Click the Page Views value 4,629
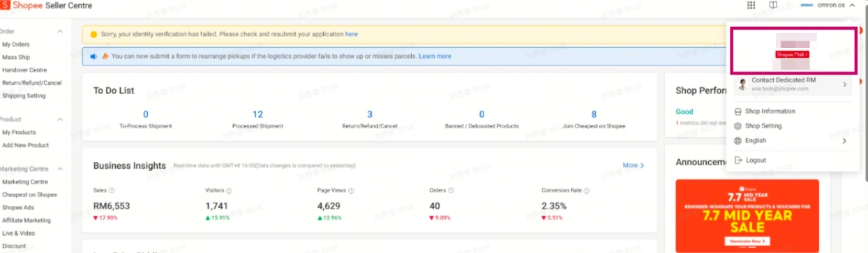Viewport: 868px width, 253px height. coord(329,206)
